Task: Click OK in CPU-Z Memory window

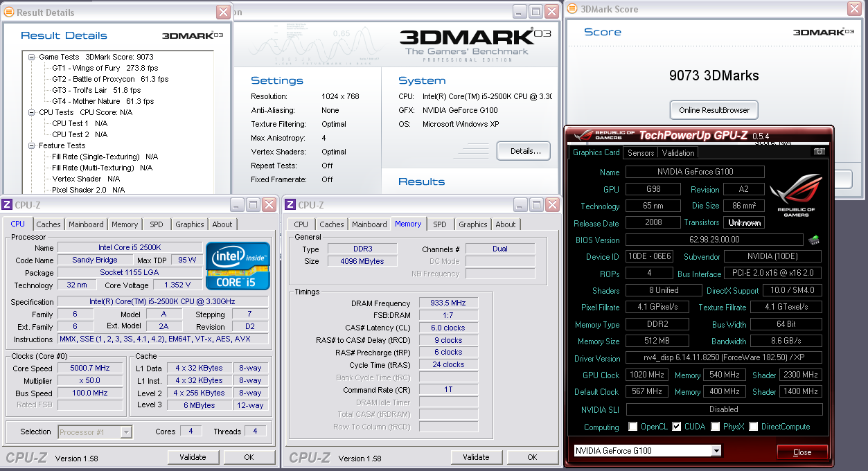Action: [532, 457]
